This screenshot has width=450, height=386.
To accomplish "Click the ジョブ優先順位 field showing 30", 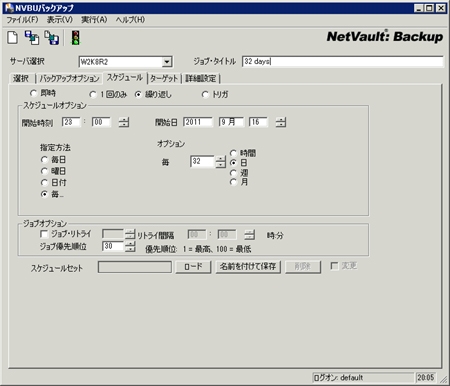I will click(113, 246).
